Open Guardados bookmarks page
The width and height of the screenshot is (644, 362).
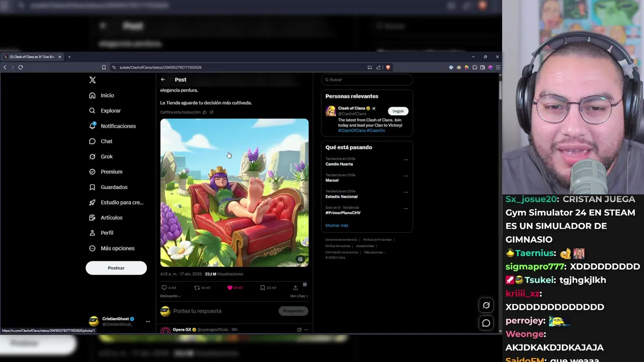click(x=108, y=187)
